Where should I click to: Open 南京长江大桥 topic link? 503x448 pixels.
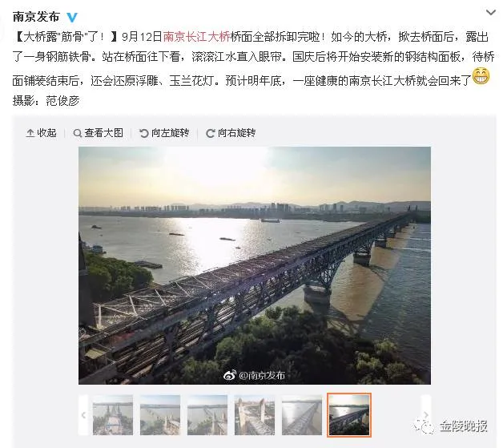197,37
